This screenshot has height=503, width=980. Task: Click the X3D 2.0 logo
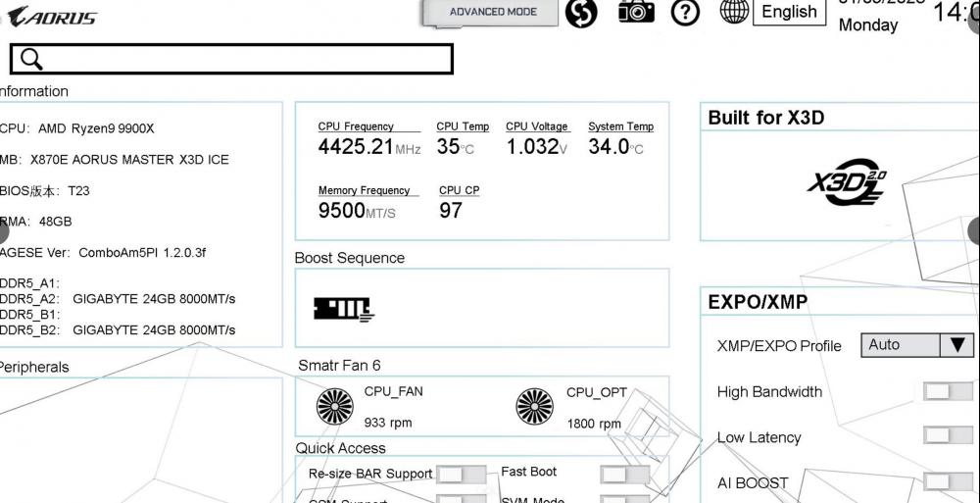[847, 182]
